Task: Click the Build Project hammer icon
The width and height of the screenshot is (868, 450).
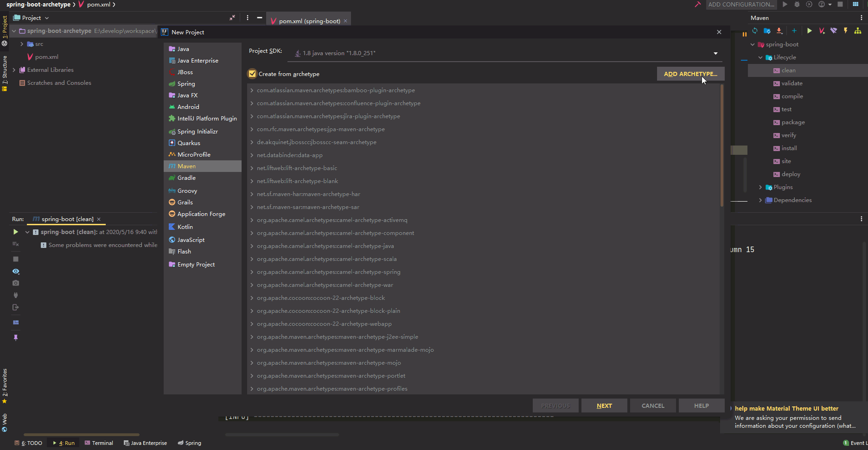Action: [x=697, y=5]
